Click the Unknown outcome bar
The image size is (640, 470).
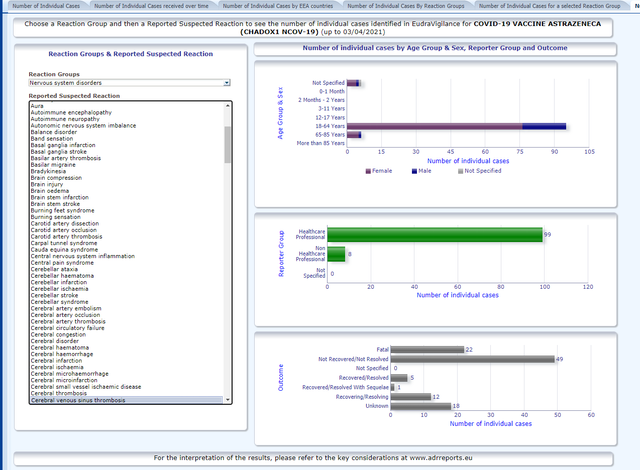point(421,406)
